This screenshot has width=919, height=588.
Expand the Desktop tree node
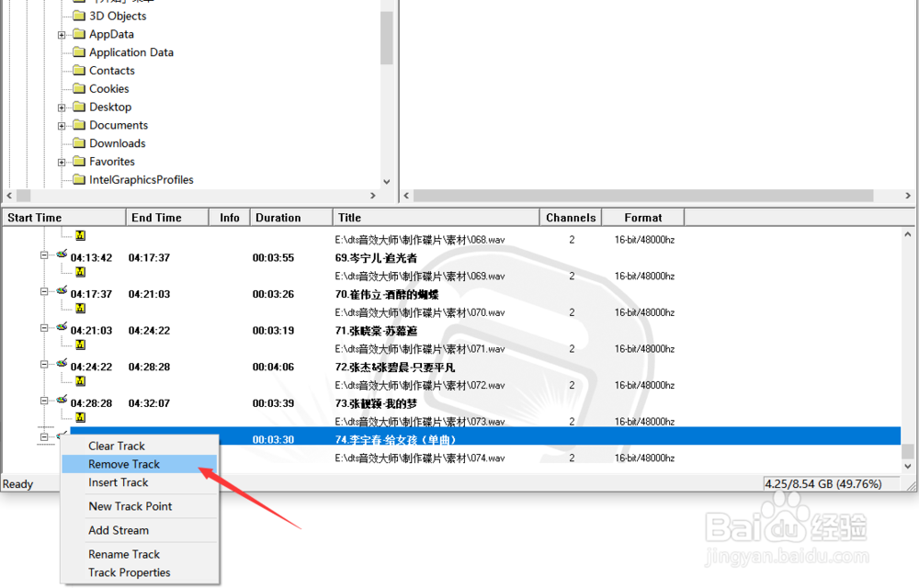click(61, 107)
